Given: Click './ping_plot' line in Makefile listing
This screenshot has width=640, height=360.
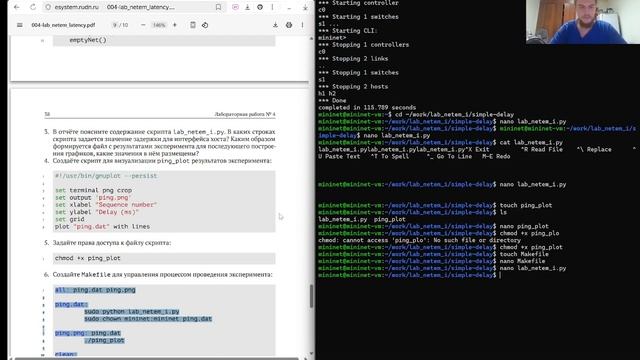Looking at the screenshot, I should pos(104,340).
